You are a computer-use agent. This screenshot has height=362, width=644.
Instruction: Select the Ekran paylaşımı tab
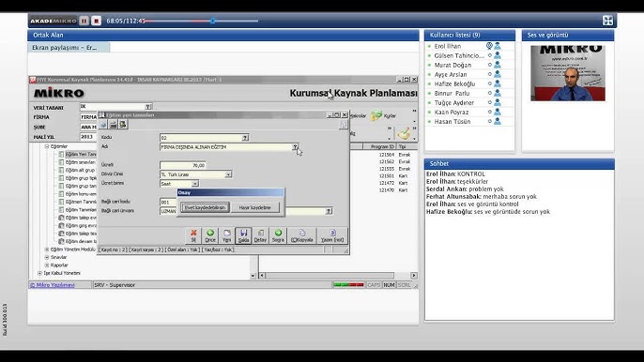(69, 48)
